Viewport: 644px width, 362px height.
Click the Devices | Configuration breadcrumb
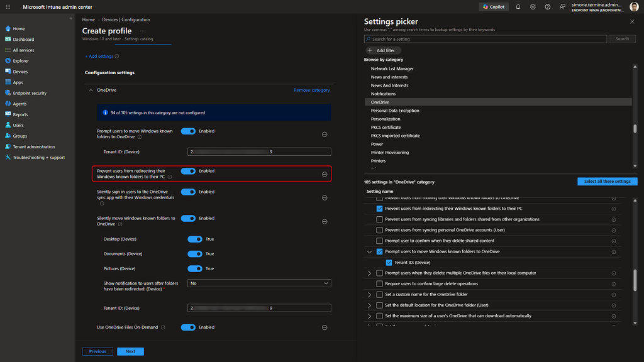(x=126, y=19)
